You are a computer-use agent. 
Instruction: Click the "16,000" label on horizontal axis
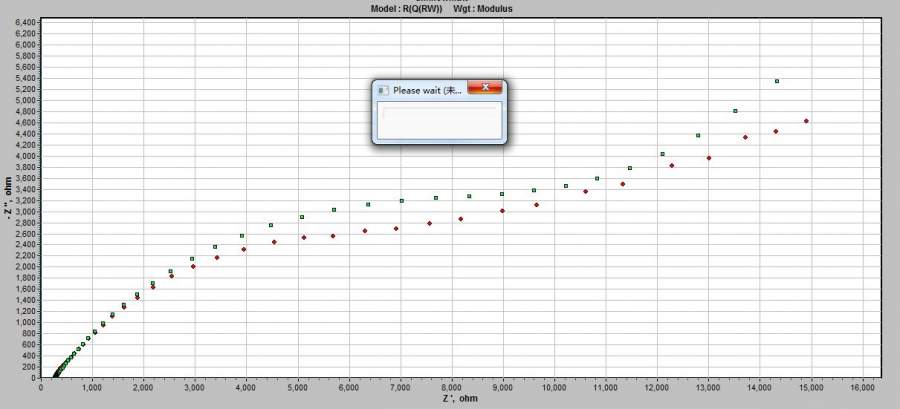863,388
